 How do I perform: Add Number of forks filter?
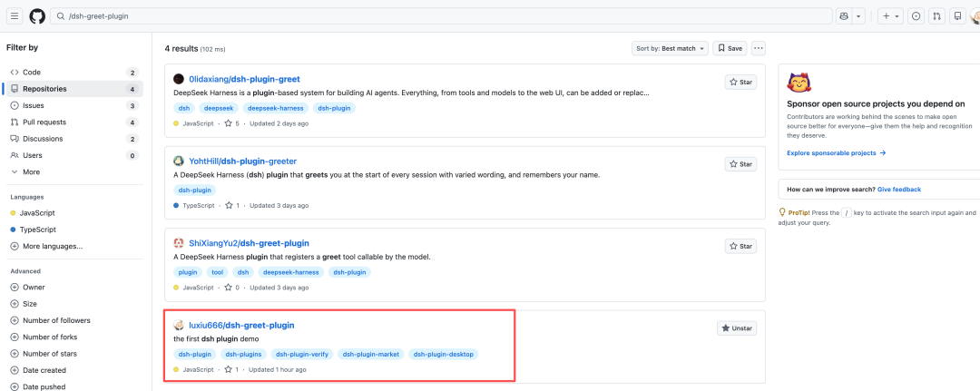(74, 337)
